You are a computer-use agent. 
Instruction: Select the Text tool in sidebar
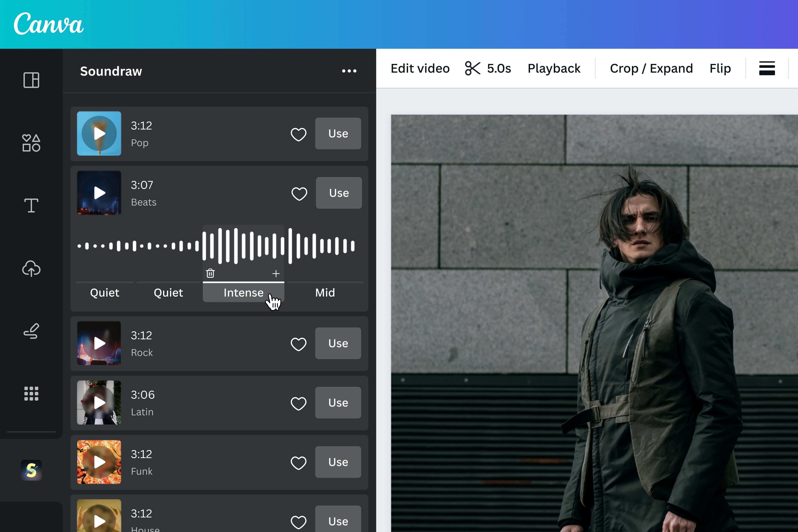(x=31, y=205)
